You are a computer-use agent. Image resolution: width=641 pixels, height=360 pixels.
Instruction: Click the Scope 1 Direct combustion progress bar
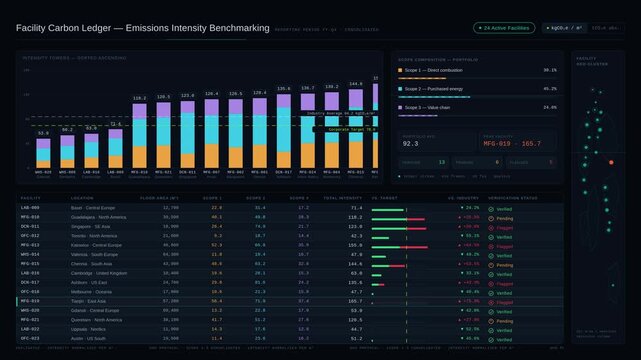tap(477, 78)
